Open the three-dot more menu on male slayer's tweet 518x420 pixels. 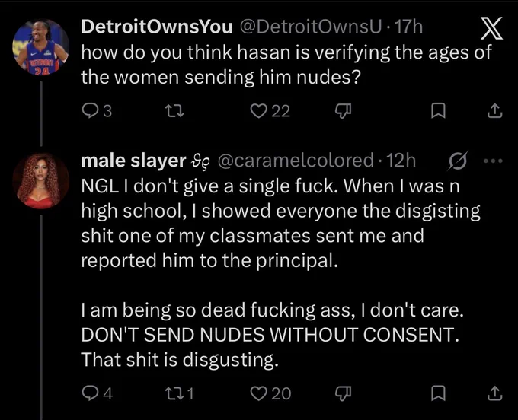click(x=493, y=161)
